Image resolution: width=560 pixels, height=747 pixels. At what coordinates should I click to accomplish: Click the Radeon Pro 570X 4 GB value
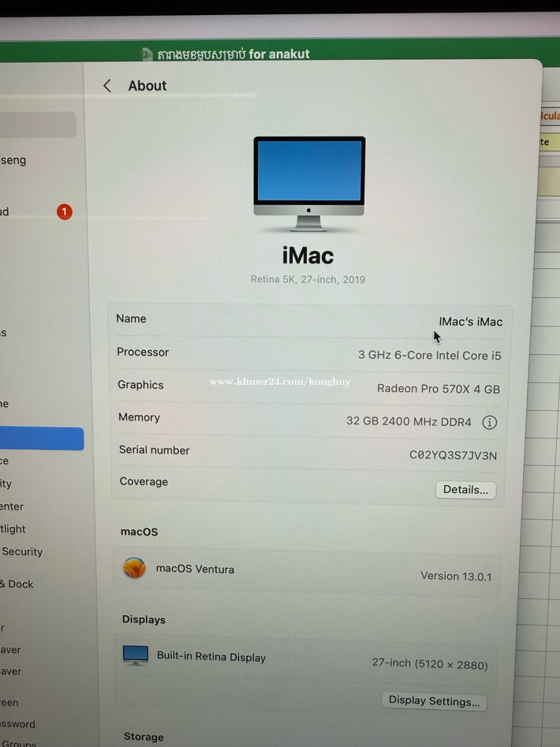tap(438, 389)
